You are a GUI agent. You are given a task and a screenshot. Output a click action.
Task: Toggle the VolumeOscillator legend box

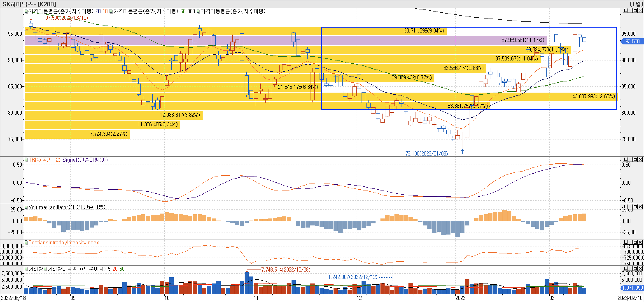[26, 207]
